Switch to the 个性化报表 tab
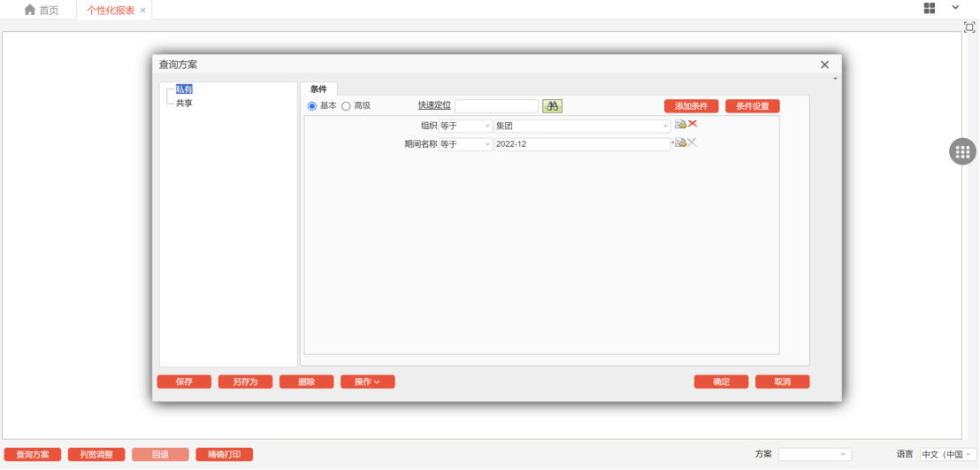 click(x=115, y=10)
